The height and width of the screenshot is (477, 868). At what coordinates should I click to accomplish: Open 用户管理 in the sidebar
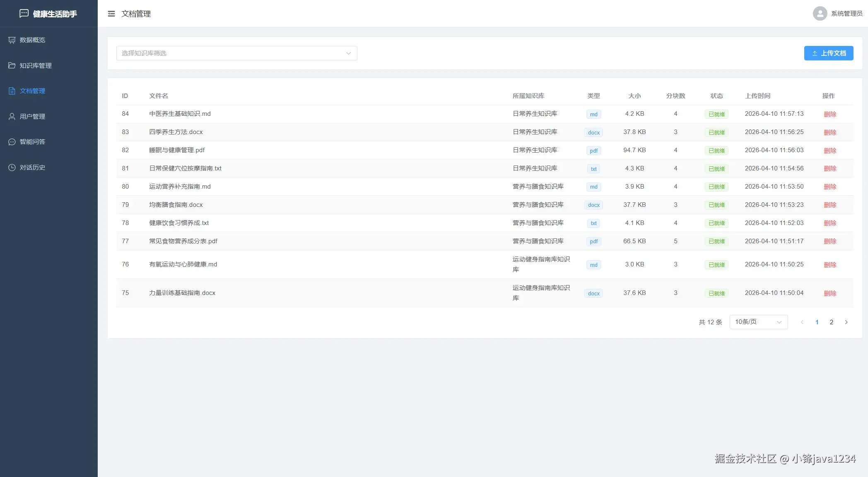point(32,117)
